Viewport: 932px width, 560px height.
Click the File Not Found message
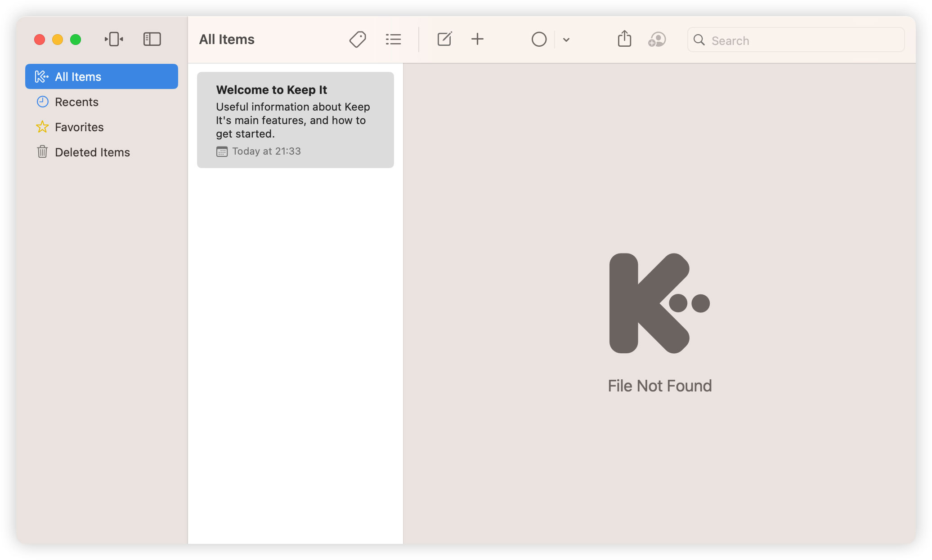click(x=660, y=386)
